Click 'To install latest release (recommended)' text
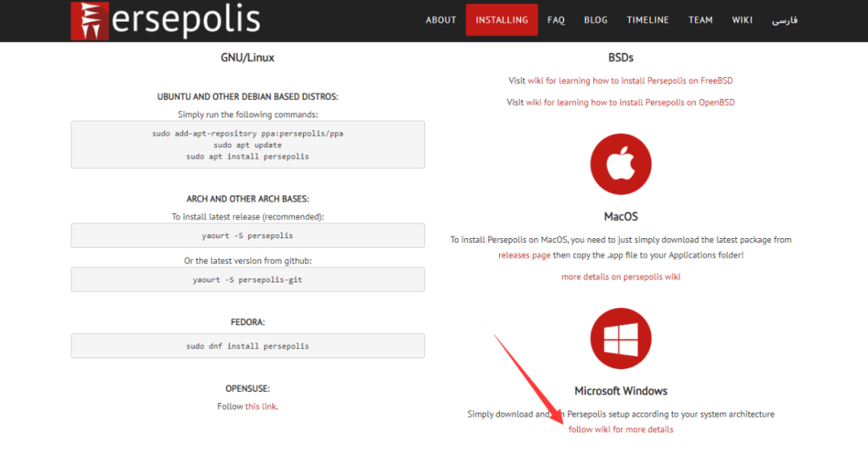Image resolution: width=868 pixels, height=473 pixels. (x=248, y=217)
